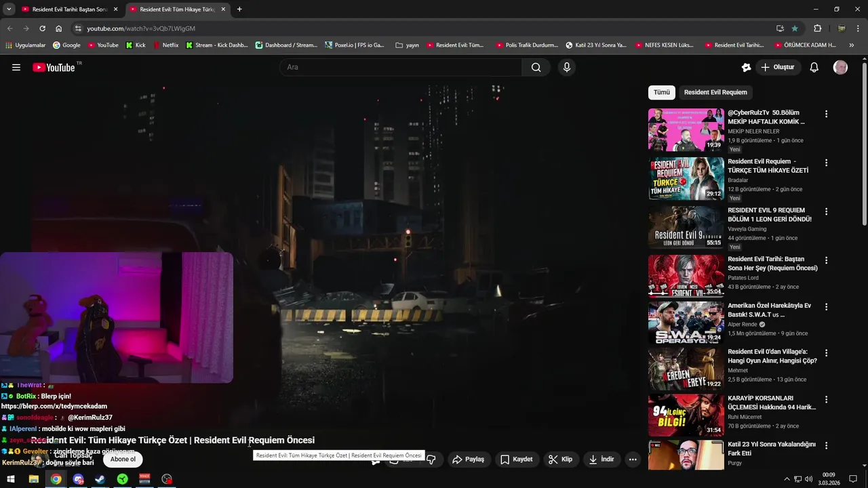Open the Netflix bookmark

(165, 45)
